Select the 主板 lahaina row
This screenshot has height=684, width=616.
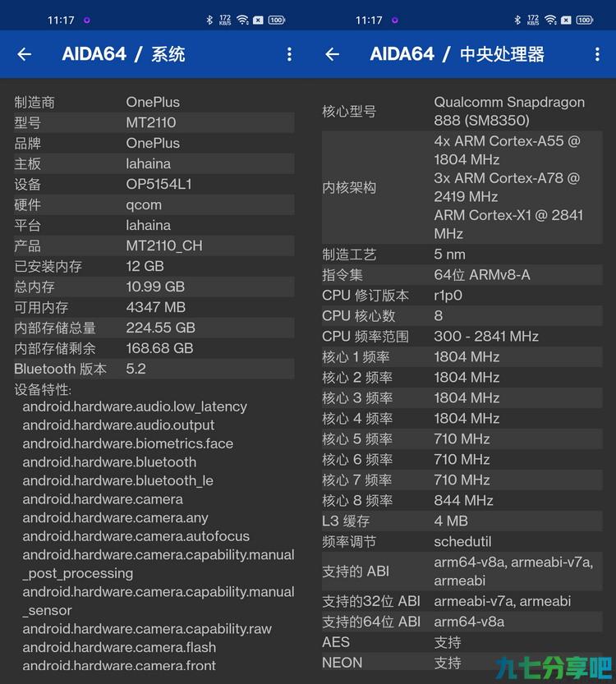154,163
